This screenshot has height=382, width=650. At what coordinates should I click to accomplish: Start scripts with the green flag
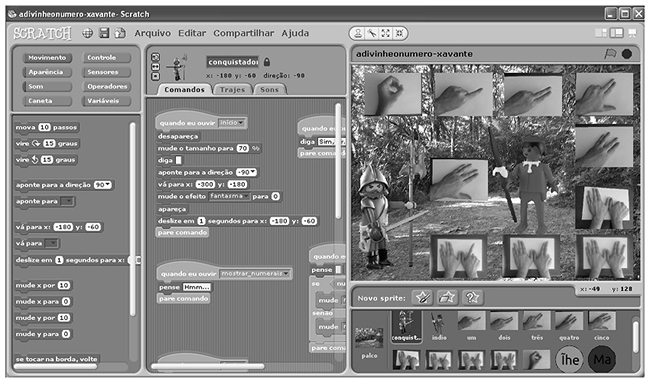(x=611, y=54)
